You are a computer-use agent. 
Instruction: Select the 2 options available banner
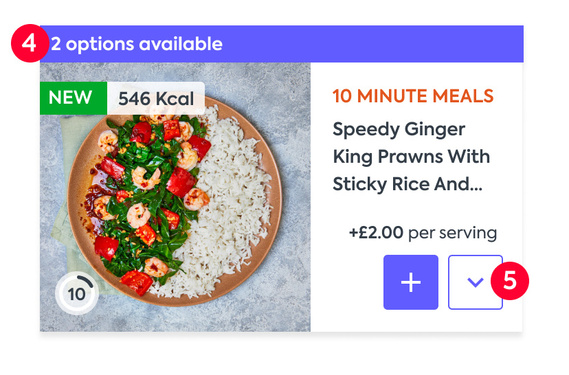point(282,44)
